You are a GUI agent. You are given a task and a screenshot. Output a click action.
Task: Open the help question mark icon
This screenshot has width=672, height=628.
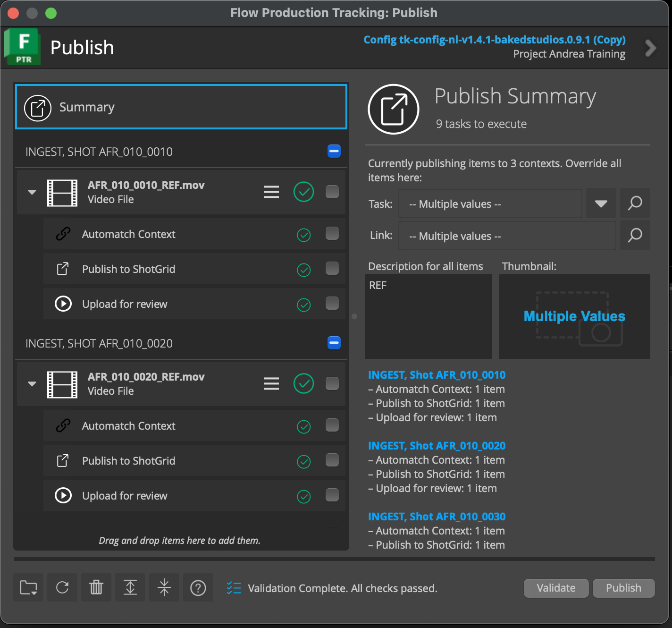point(198,588)
